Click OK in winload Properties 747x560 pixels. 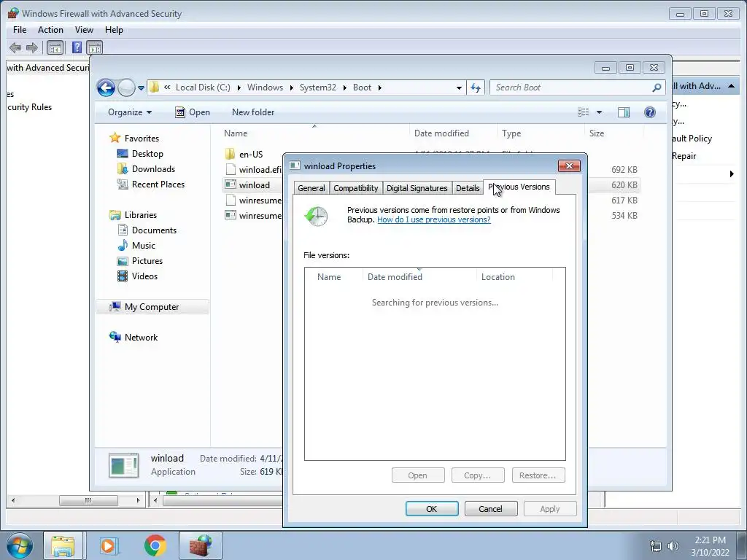(432, 509)
